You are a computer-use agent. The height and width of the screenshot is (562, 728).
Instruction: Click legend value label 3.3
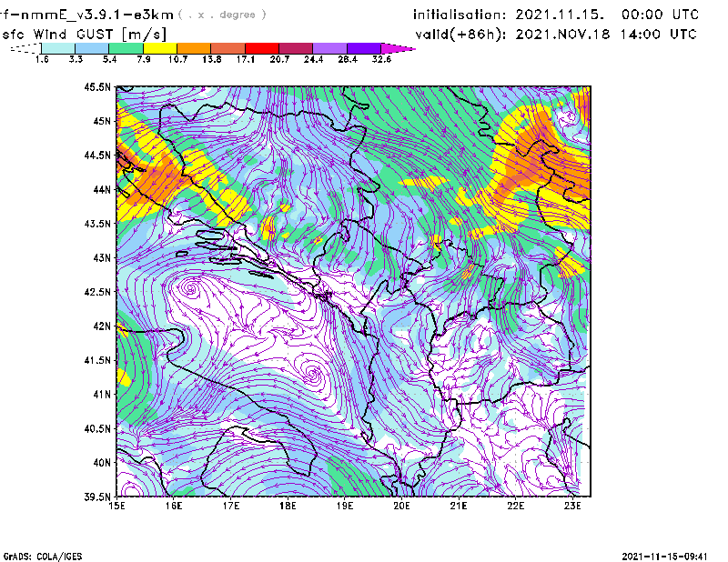click(x=76, y=59)
